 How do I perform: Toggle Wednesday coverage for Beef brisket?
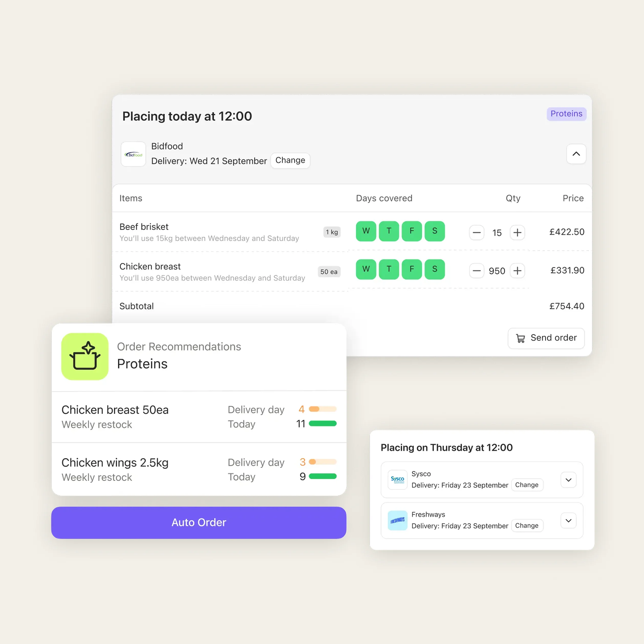click(x=366, y=231)
